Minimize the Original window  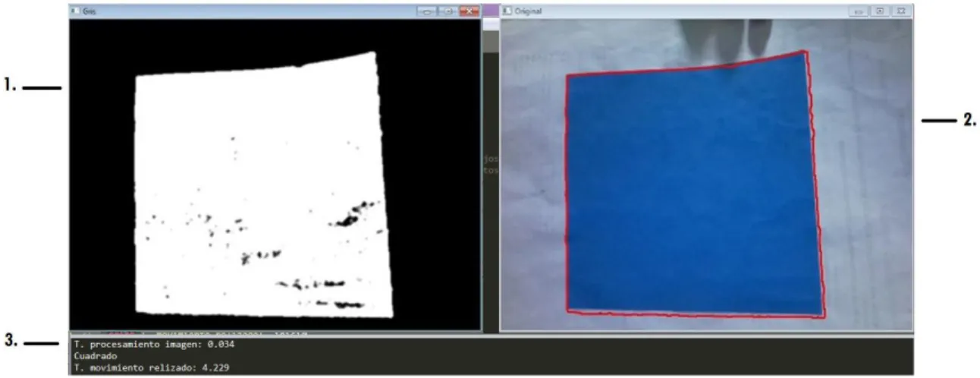[859, 11]
